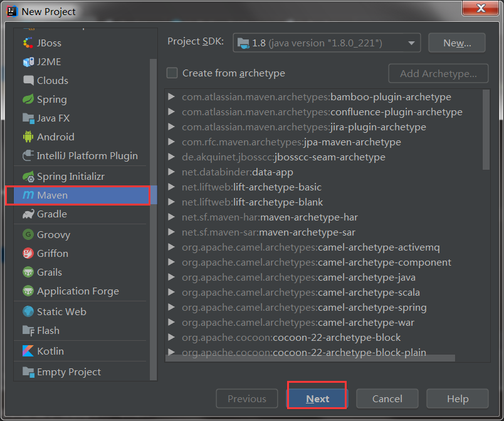504x421 pixels.
Task: Click the Next button
Action: (317, 398)
